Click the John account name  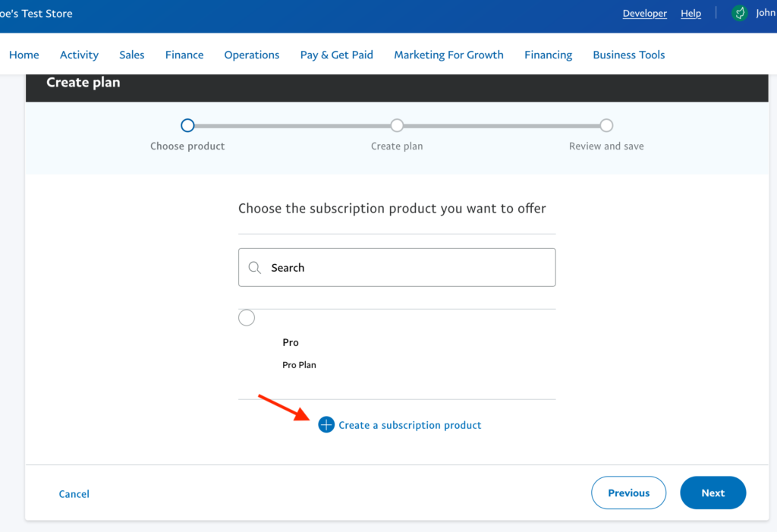click(766, 13)
